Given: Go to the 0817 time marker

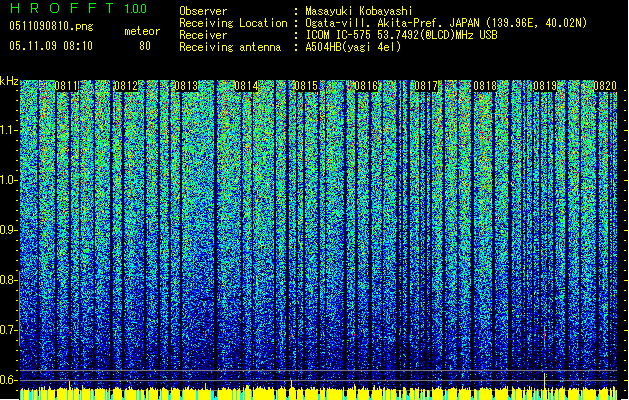Looking at the screenshot, I should click(x=426, y=87).
